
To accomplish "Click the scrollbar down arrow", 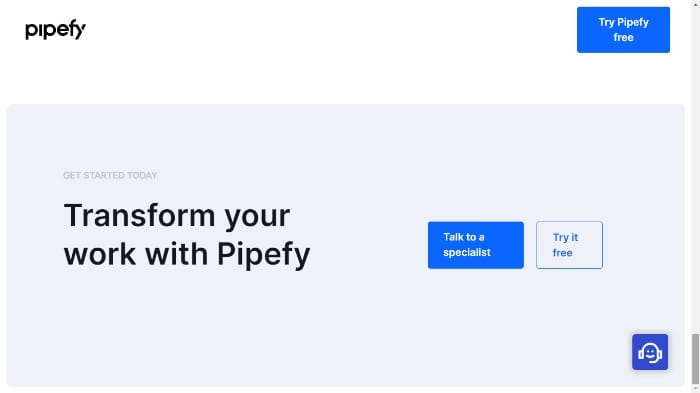I will click(696, 389).
